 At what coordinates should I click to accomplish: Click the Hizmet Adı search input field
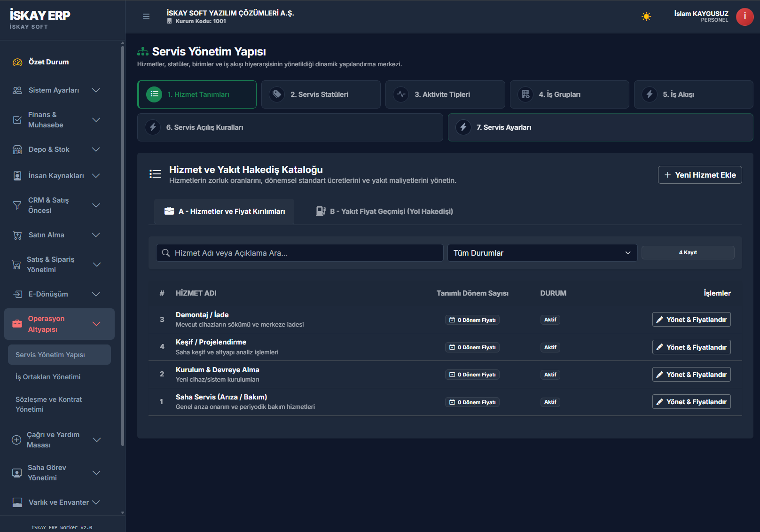pos(299,253)
